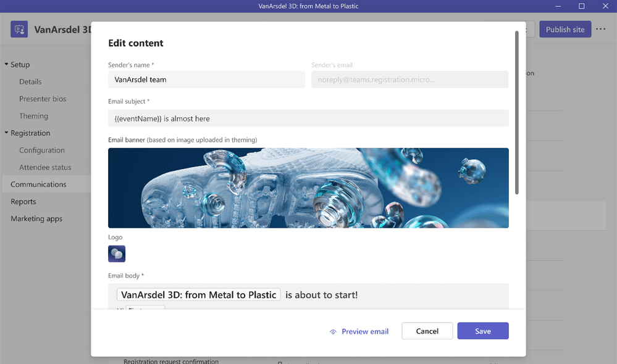Go to Presenter bios page
This screenshot has width=617, height=364.
point(43,99)
